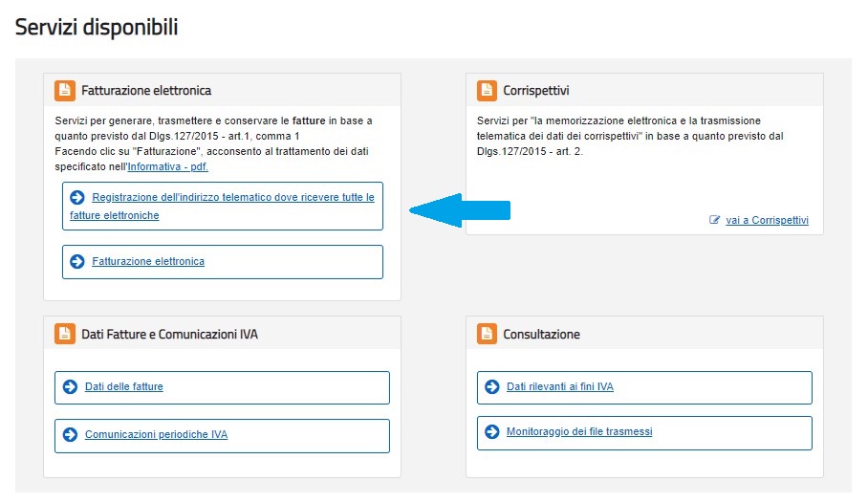Open the Dati delle fatture link
The height and width of the screenshot is (503, 868).
coord(124,386)
